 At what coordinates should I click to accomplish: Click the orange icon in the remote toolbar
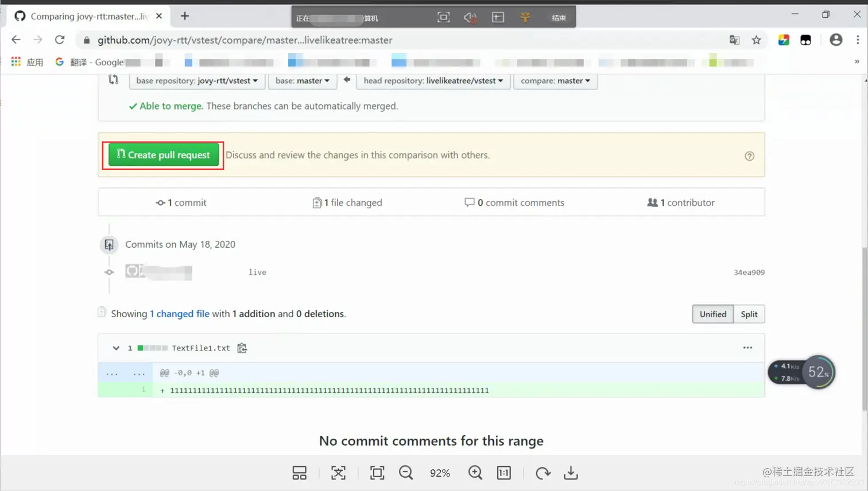[525, 18]
